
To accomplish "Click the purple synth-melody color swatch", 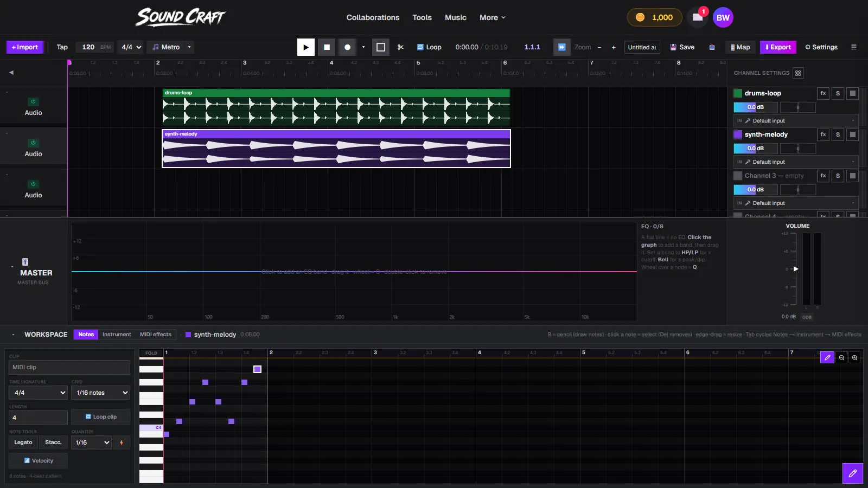I will 738,134.
